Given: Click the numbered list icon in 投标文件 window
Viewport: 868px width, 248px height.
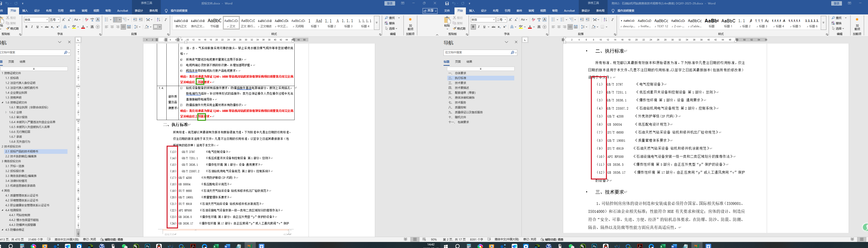Looking at the screenshot, I should pyautogui.click(x=116, y=20).
